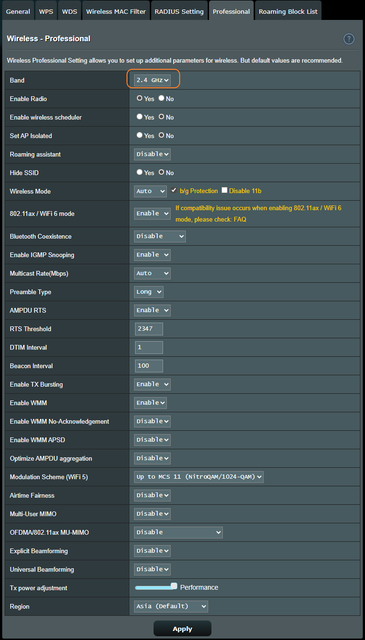Choose No for Set AP Isolated
The image size is (365, 640).
(161, 136)
